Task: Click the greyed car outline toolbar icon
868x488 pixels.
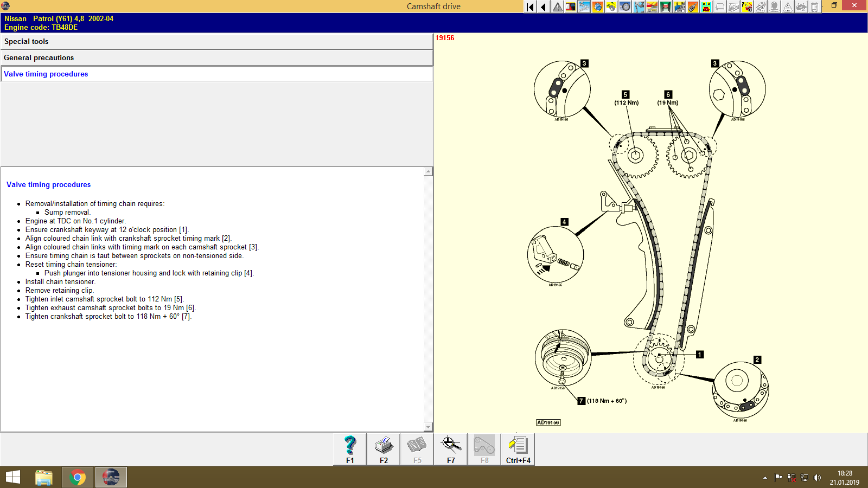Action: point(720,7)
